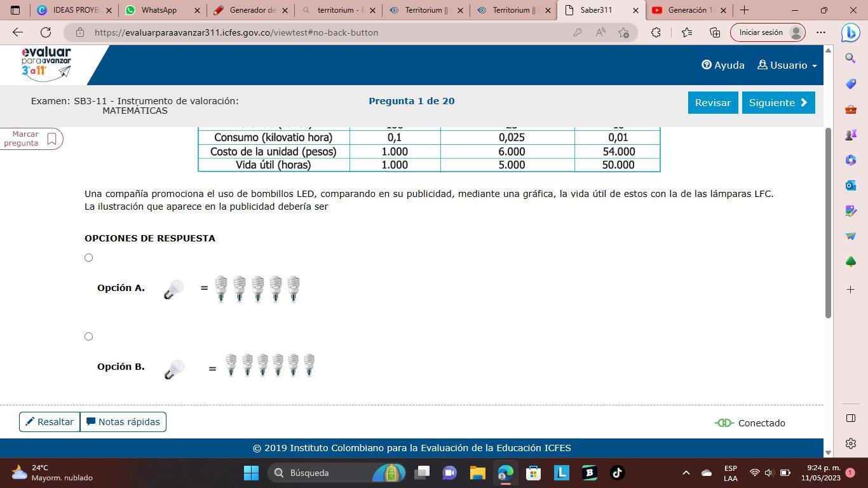
Task: Click the page vertical scrollbar thumb
Action: coord(828,222)
